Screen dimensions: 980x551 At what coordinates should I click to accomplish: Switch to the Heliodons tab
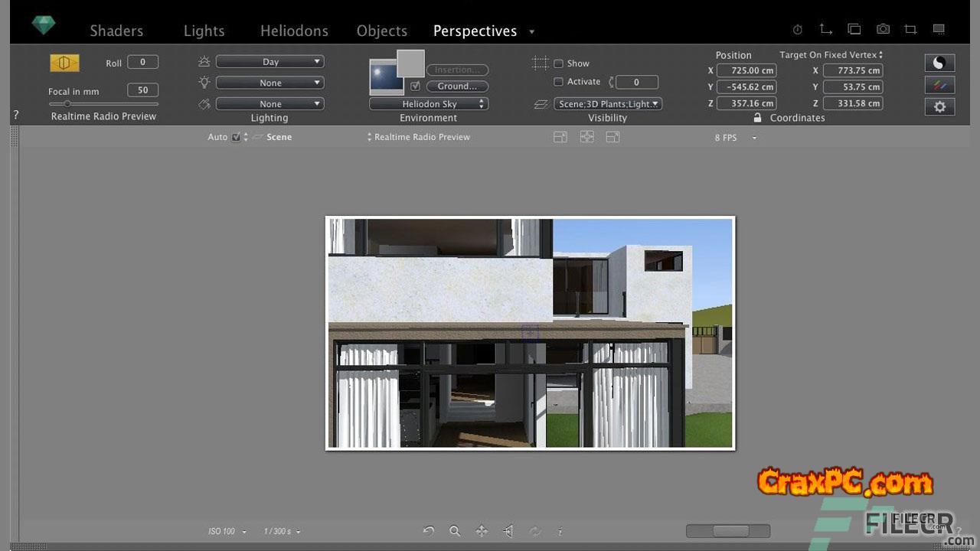click(294, 31)
